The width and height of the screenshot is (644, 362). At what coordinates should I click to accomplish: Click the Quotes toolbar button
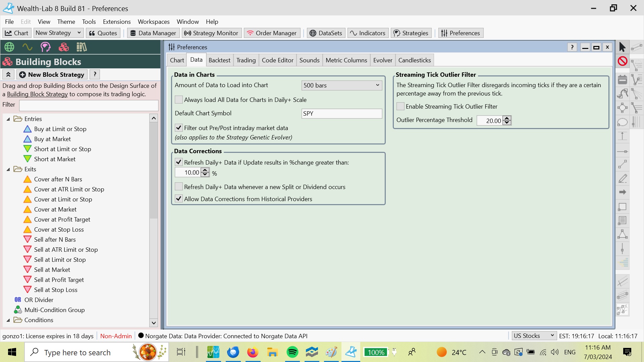(x=103, y=33)
